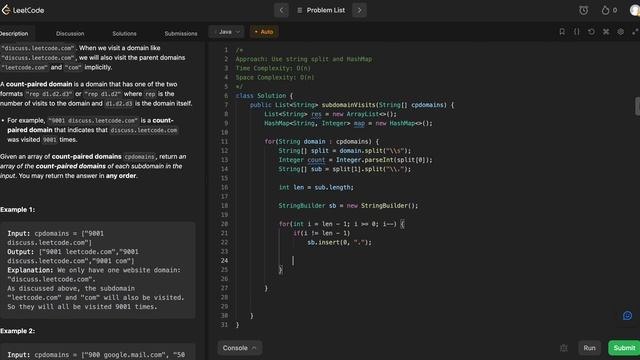Image resolution: width=640 pixels, height=360 pixels.
Task: Click 'if(i != len - 1)' on line 21
Action: coord(322,233)
